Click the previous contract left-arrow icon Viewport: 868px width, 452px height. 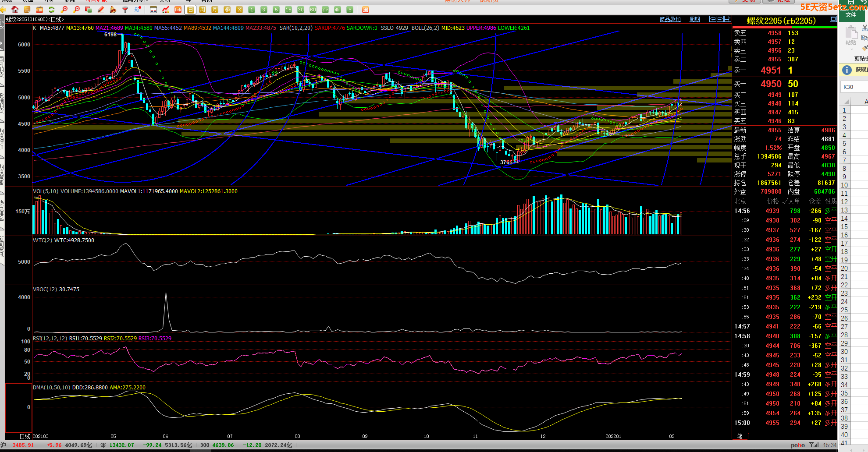click(x=713, y=19)
